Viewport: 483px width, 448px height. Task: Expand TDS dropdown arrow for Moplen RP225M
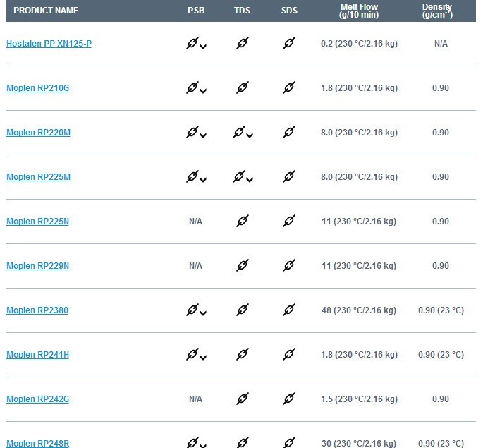coord(250,180)
